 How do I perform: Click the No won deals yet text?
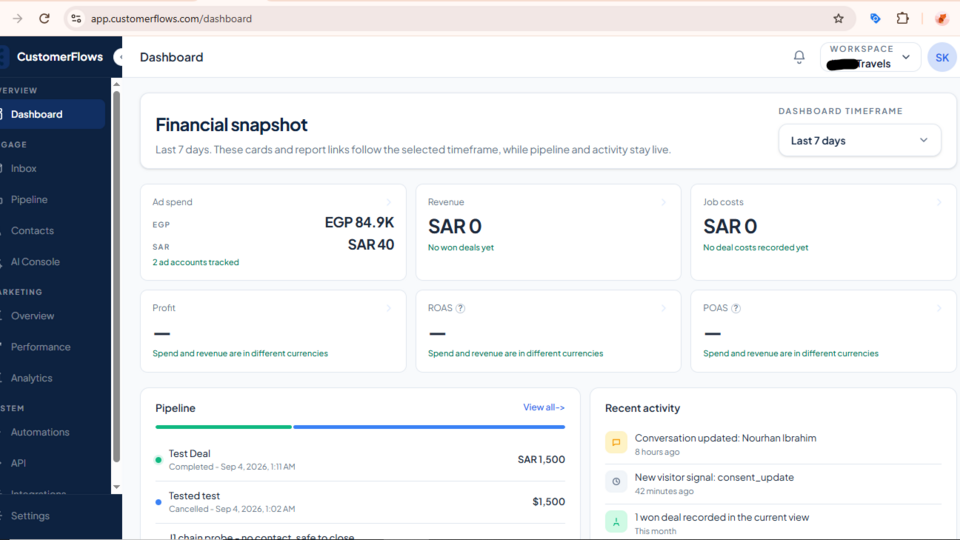[x=460, y=247]
